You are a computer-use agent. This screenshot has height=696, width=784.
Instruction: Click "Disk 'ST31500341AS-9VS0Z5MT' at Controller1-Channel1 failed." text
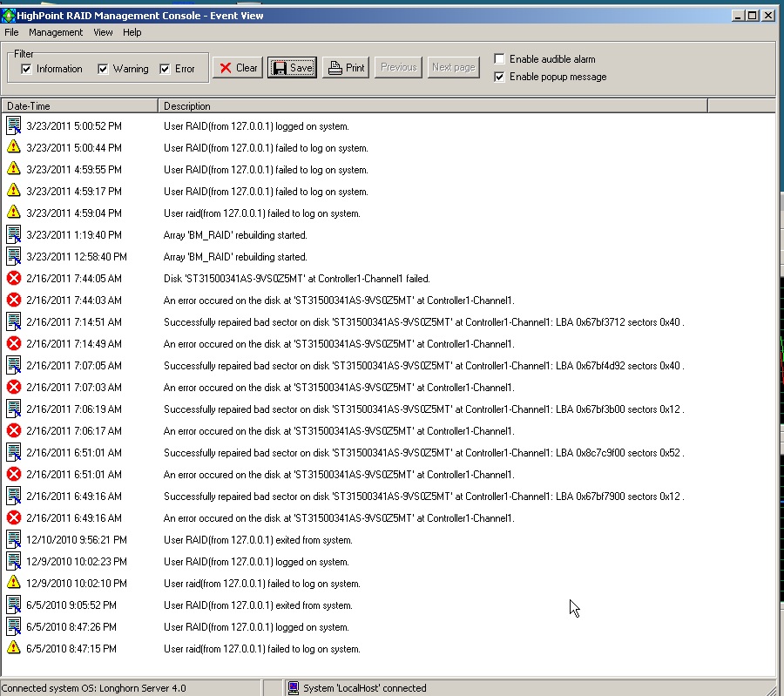click(297, 279)
